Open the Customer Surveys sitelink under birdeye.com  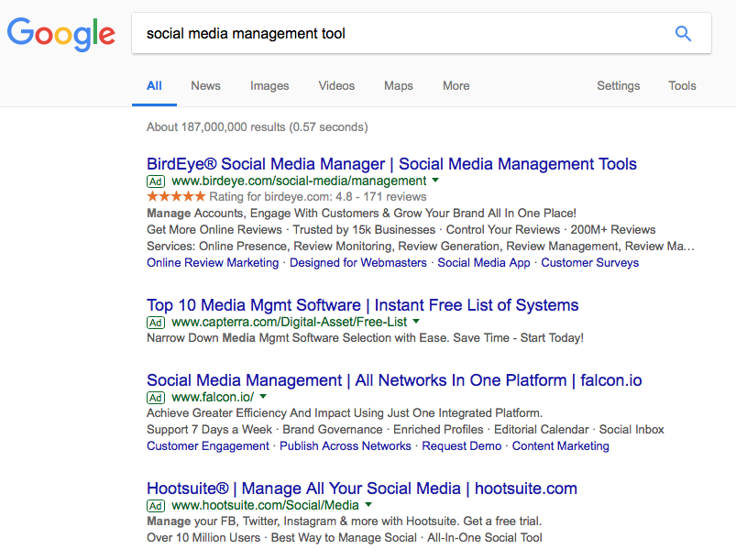point(589,262)
